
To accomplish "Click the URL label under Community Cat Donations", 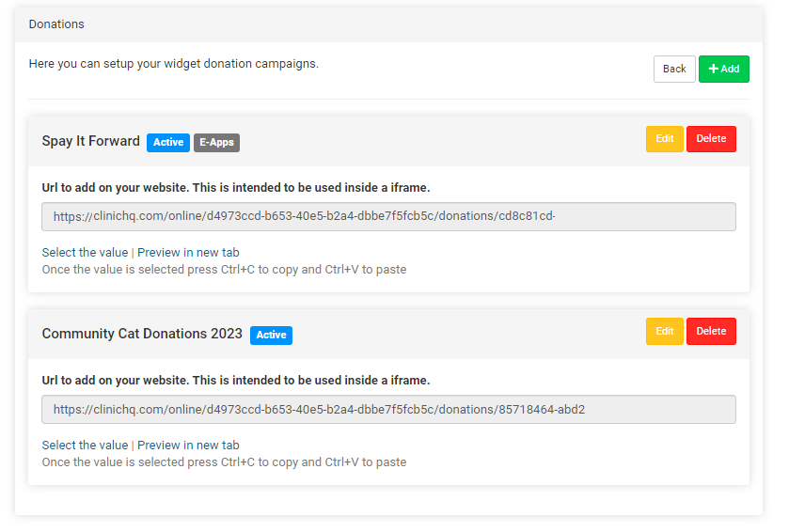I will 235,380.
